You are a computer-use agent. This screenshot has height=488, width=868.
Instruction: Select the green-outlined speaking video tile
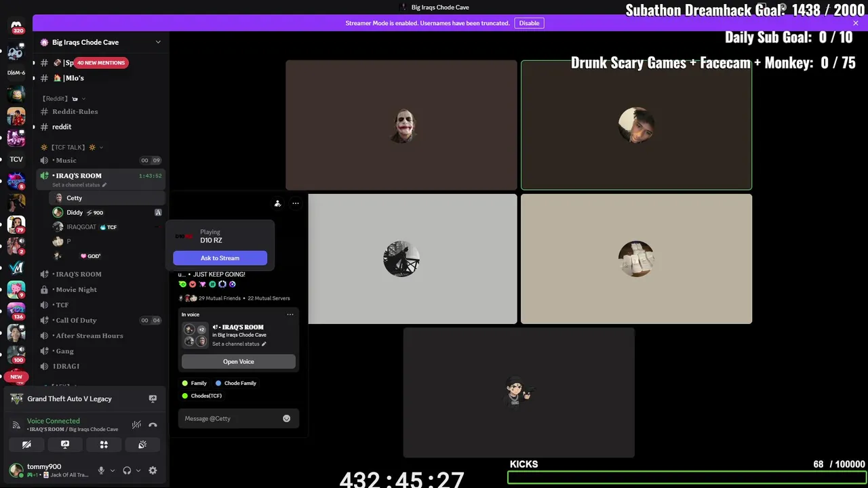point(636,125)
